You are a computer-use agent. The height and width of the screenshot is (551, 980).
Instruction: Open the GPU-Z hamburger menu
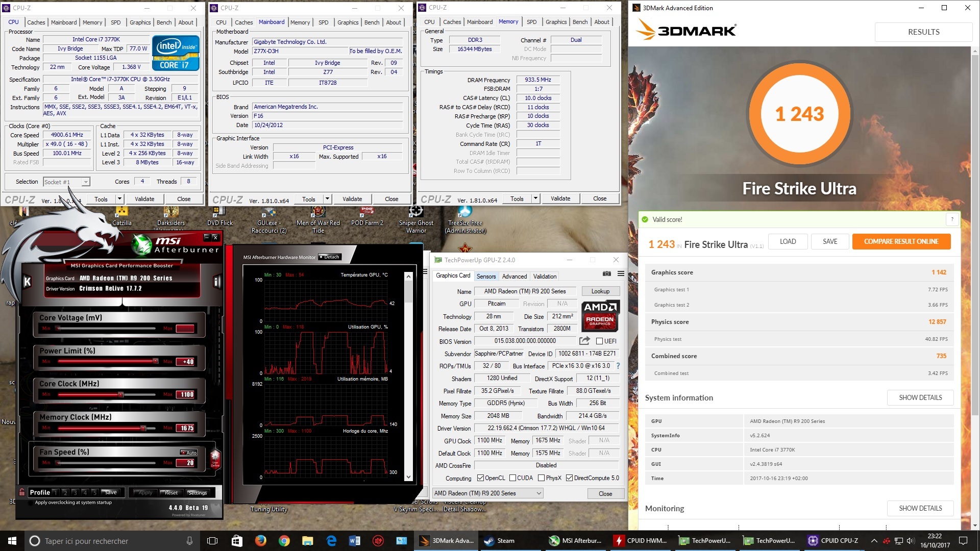pos(621,274)
